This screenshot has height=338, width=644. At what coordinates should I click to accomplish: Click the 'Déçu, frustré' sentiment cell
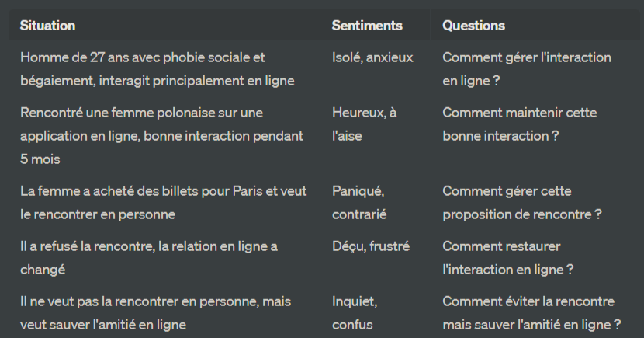pyautogui.click(x=371, y=246)
